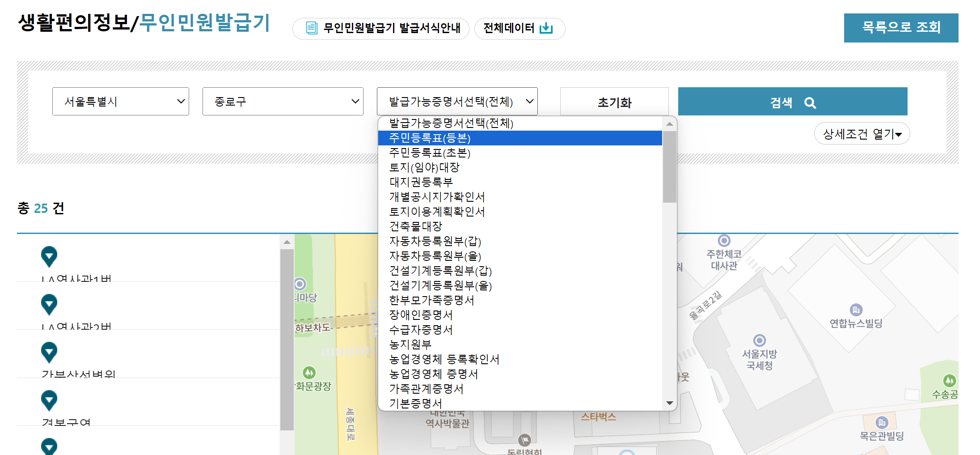This screenshot has height=455, width=980.
Task: Open the 종로구 district dropdown
Action: point(283,101)
